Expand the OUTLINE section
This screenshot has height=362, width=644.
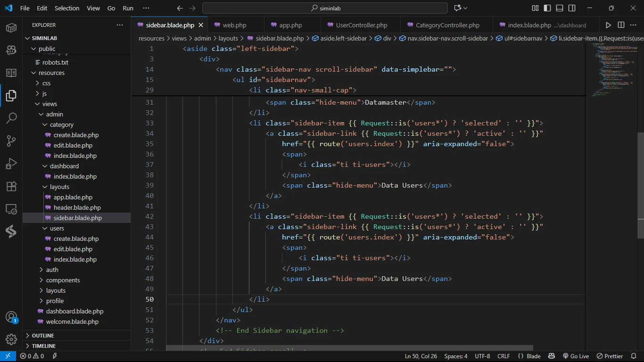(x=43, y=336)
